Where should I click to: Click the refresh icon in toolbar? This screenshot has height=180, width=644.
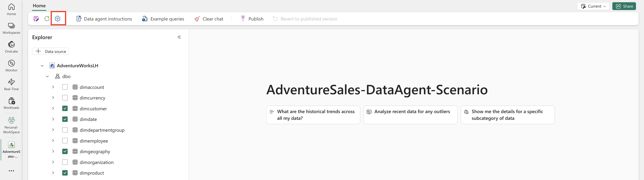pos(47,19)
